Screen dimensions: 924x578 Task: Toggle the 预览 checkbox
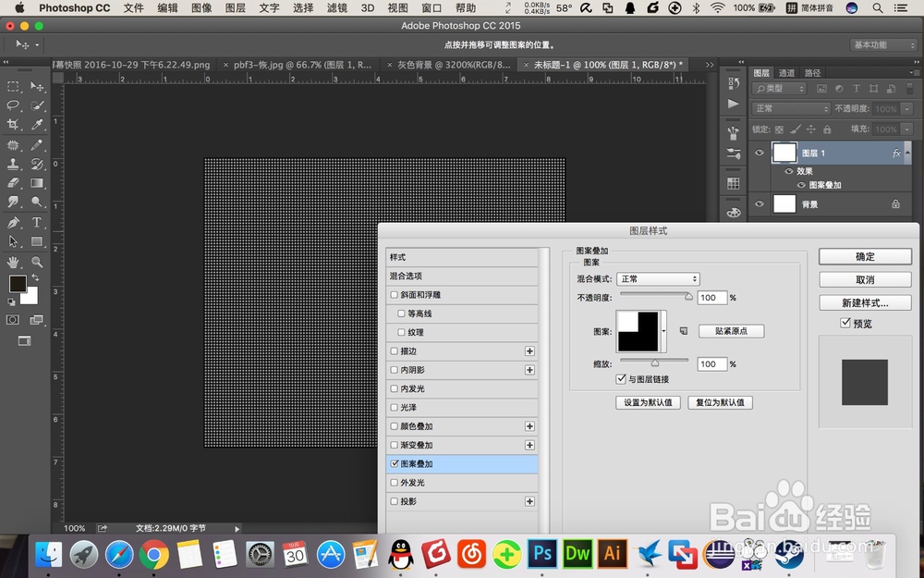[845, 323]
